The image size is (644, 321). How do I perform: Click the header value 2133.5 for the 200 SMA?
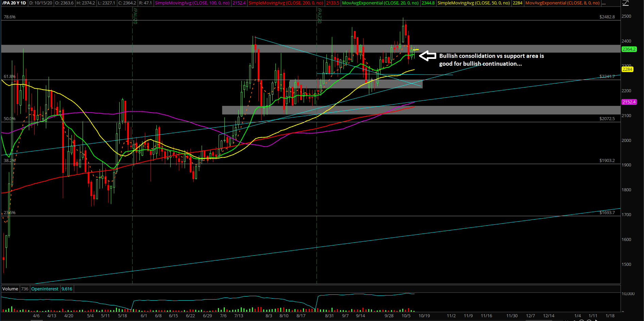333,3
